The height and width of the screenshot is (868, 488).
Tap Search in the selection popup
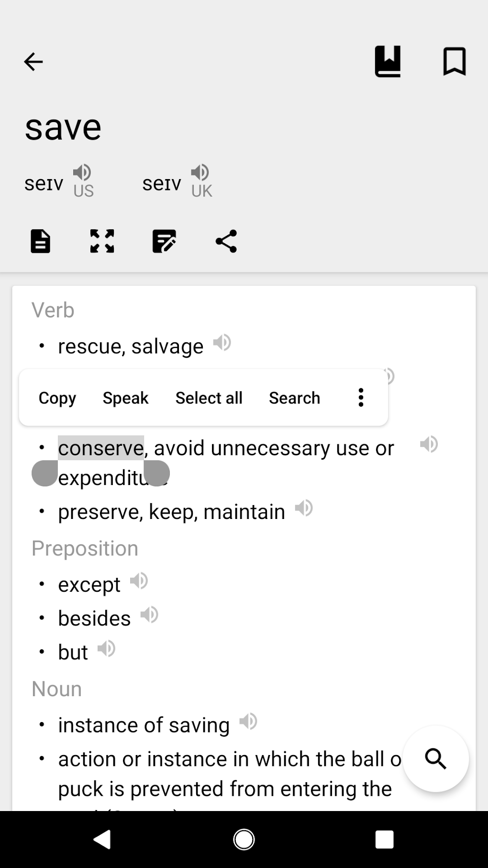294,398
